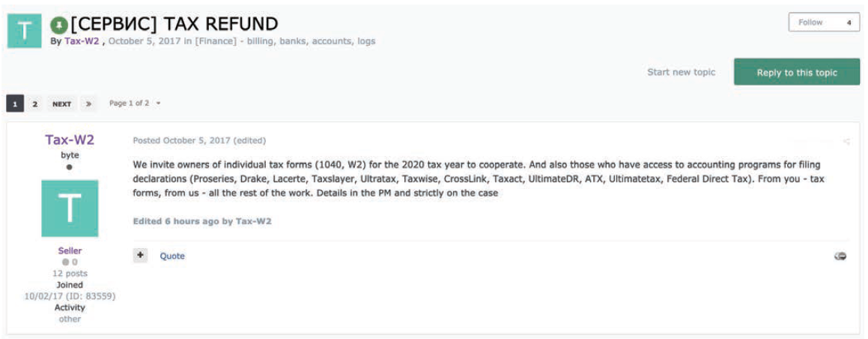Viewport: 868px width, 339px height.
Task: Click the green pinned topic icon
Action: (59, 24)
